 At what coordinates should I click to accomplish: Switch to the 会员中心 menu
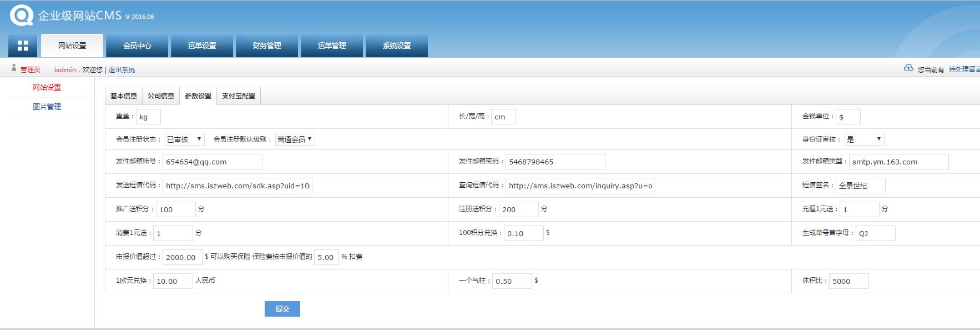point(137,46)
